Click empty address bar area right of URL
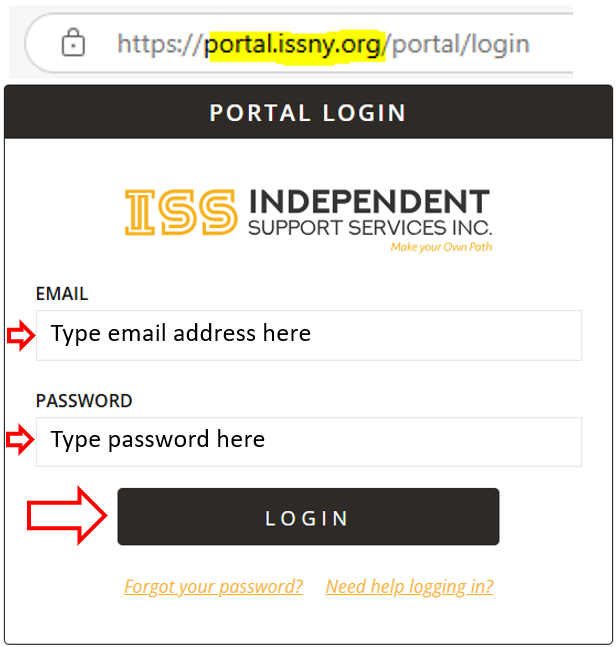Screen dimensions: 616x647 coord(552,43)
